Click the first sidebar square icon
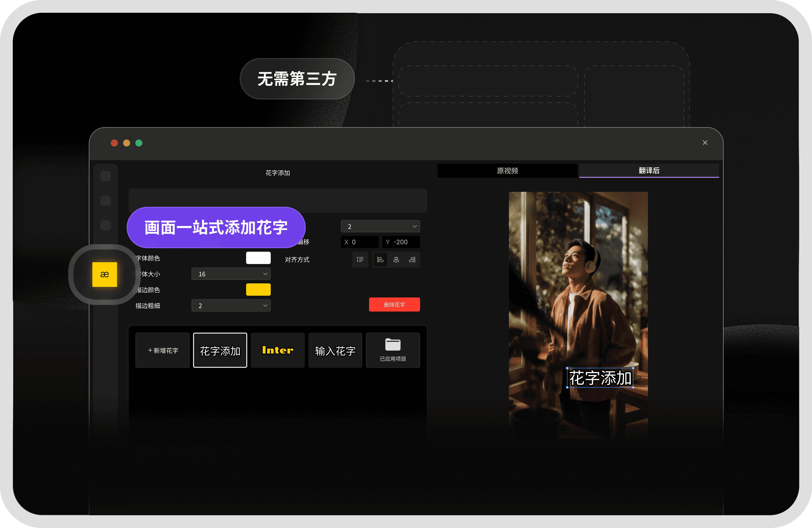Viewport: 812px width, 528px height. tap(105, 176)
